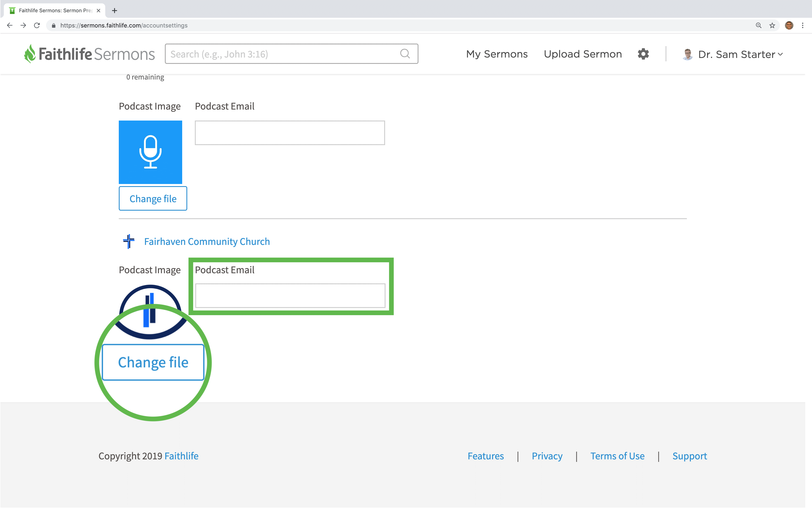Open the Features footer link
This screenshot has width=812, height=508.
coord(486,456)
